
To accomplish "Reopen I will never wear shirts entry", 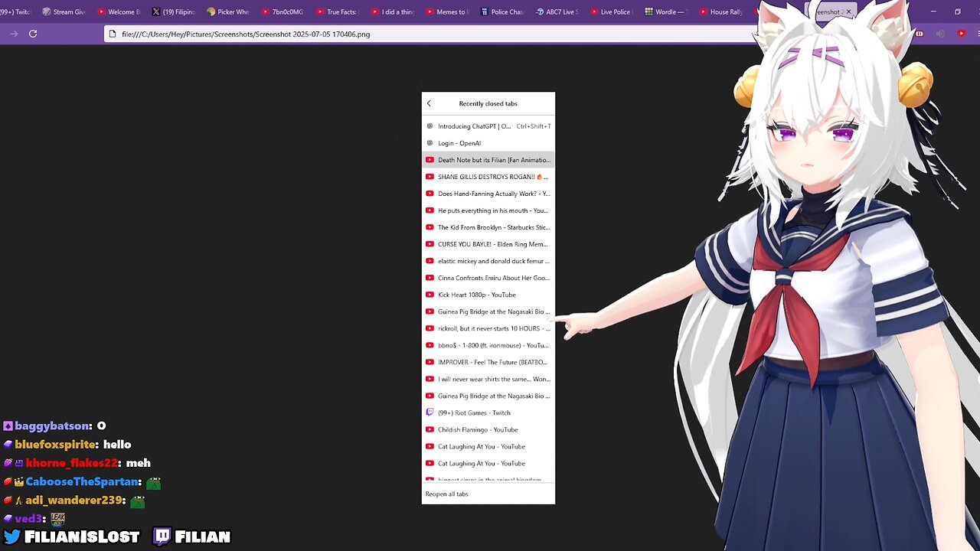I will coord(488,379).
